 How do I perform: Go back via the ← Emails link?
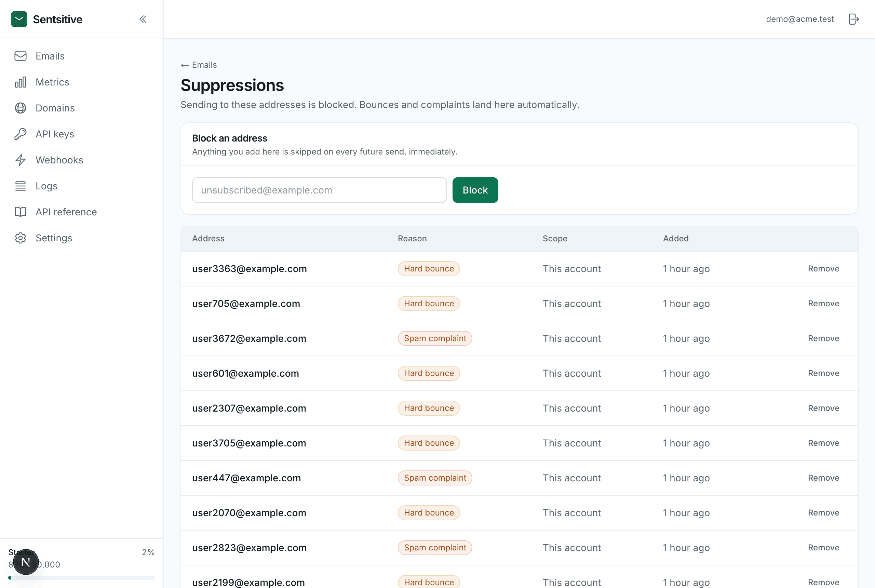199,65
